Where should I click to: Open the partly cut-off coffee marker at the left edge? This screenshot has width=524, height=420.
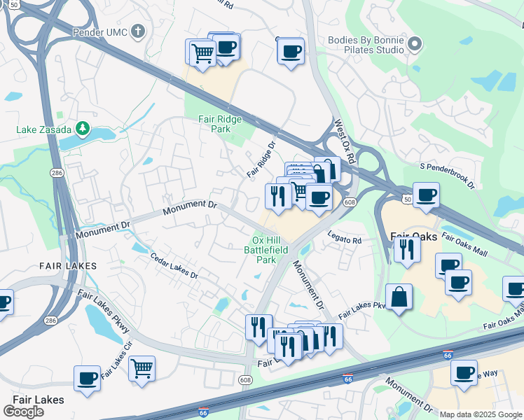tap(6, 304)
